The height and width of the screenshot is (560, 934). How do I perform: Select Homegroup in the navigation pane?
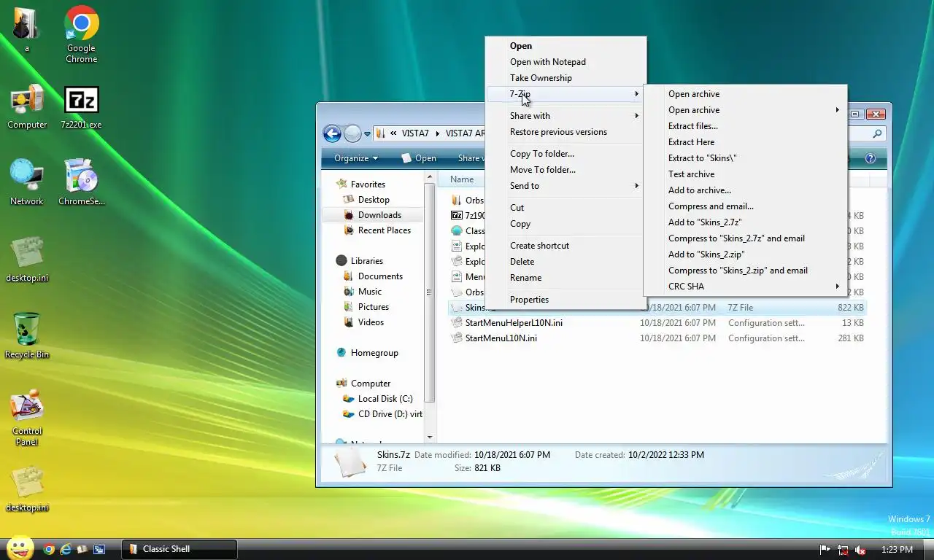[x=367, y=353]
